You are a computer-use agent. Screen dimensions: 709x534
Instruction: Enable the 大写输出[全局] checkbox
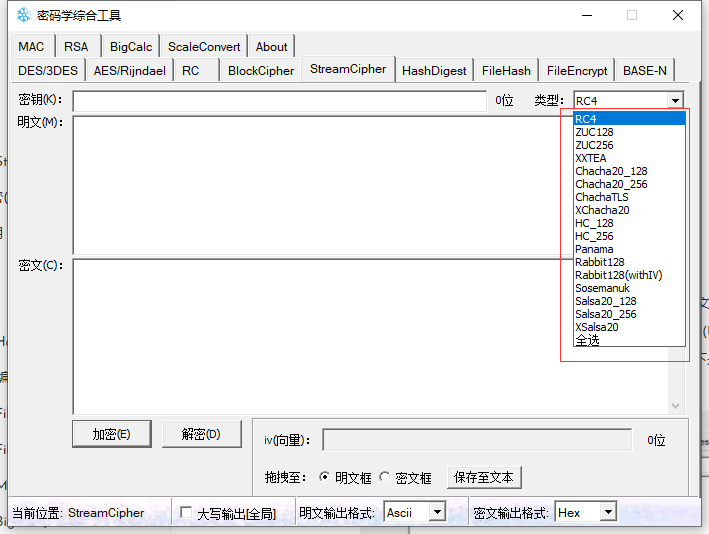(x=185, y=512)
